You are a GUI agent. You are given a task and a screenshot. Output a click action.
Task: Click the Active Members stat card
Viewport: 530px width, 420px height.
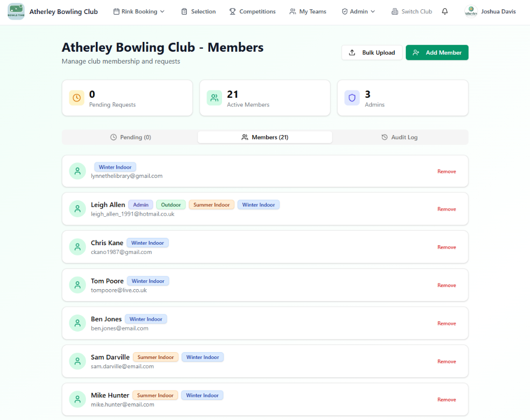(x=265, y=98)
